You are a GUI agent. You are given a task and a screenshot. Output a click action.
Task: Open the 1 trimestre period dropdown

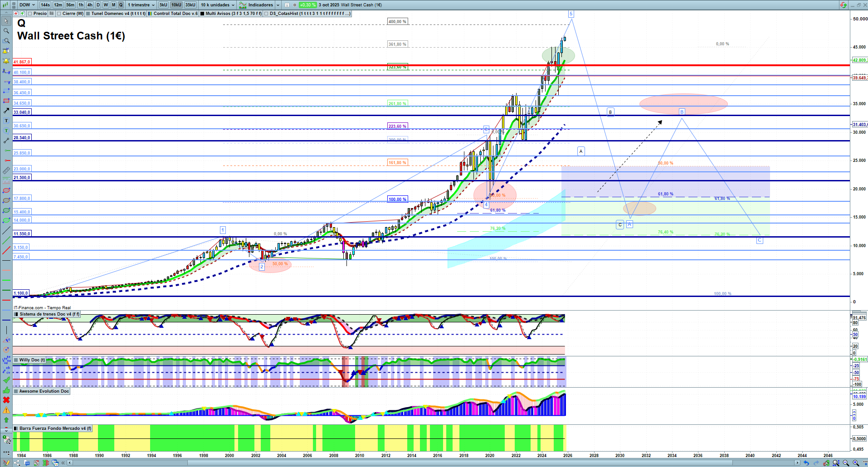click(x=141, y=5)
